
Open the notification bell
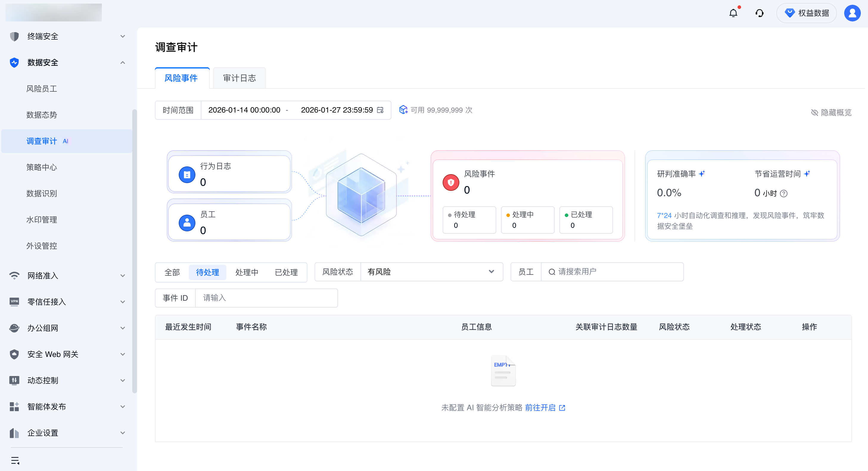pyautogui.click(x=733, y=13)
